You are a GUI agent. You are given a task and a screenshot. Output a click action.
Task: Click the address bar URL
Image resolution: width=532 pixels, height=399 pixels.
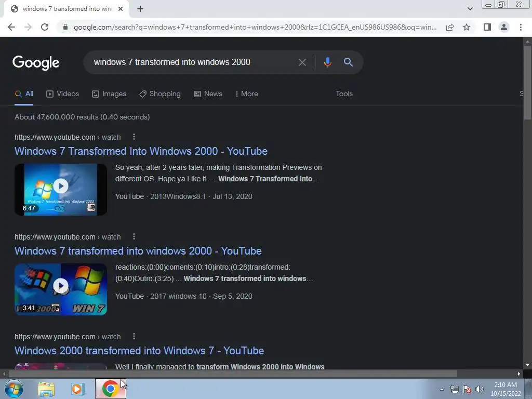coord(255,27)
